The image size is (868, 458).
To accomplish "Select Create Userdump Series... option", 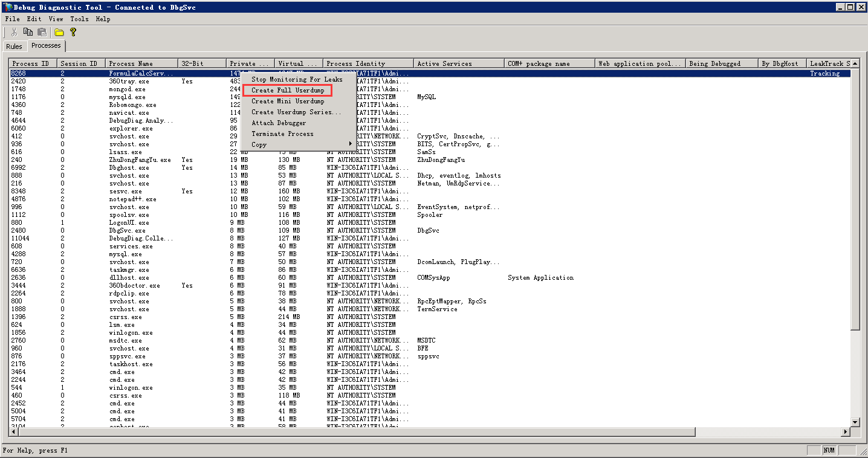I will tap(297, 112).
